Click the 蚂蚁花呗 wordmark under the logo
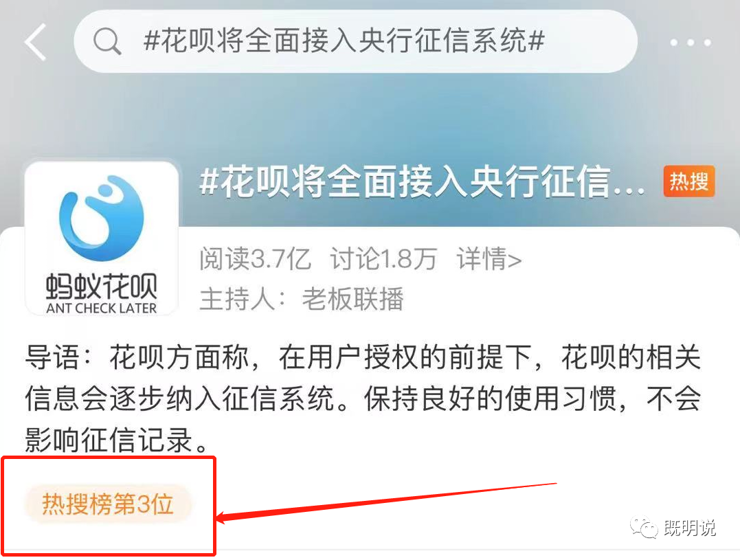 [102, 286]
